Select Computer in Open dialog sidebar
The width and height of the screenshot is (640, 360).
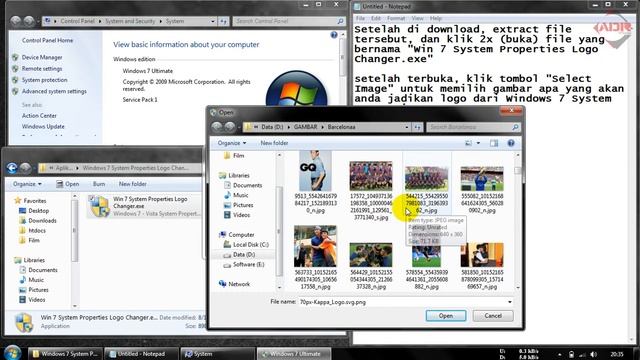(237, 235)
